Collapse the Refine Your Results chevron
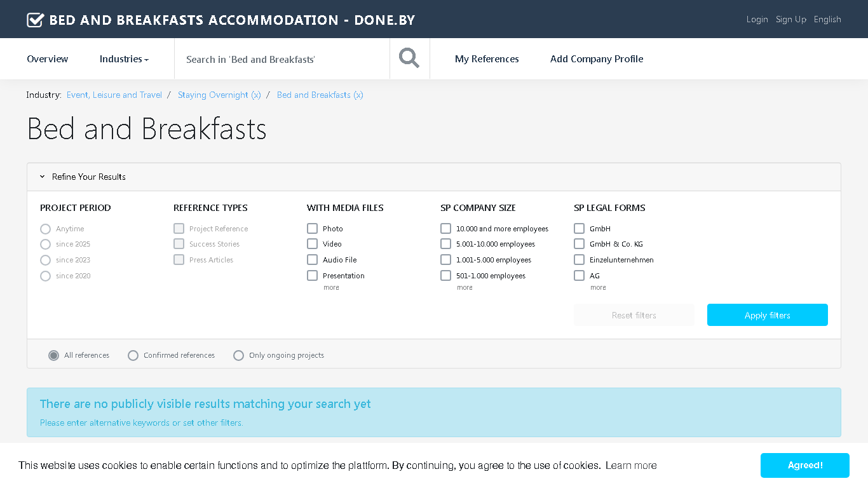 (x=42, y=177)
